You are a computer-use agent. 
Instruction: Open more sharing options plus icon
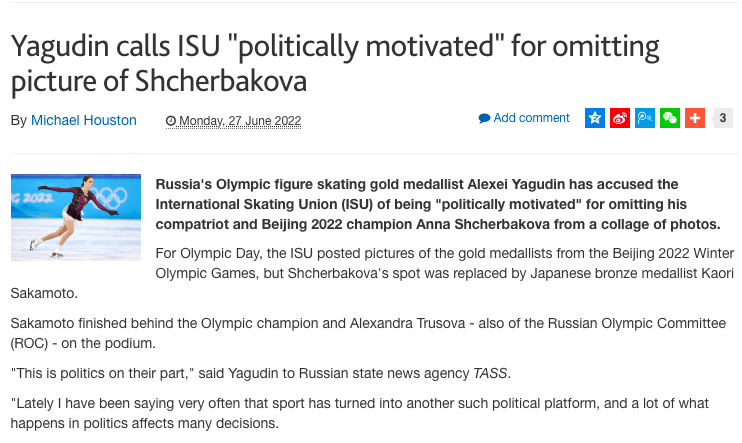[695, 118]
